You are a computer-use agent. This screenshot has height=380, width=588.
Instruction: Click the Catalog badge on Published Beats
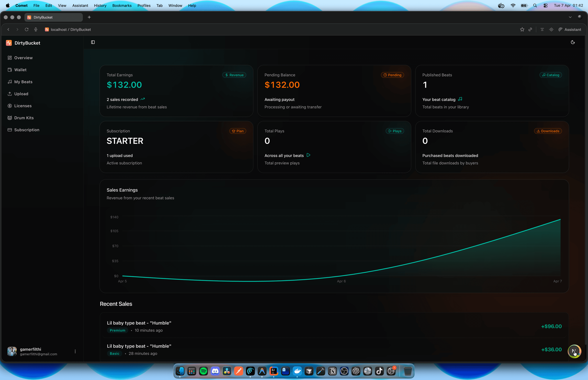coord(550,75)
